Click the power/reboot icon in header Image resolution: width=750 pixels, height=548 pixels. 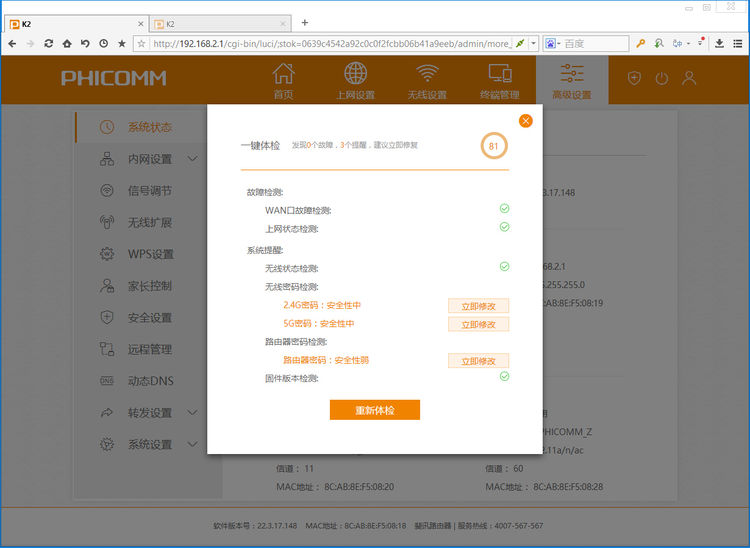coord(661,78)
